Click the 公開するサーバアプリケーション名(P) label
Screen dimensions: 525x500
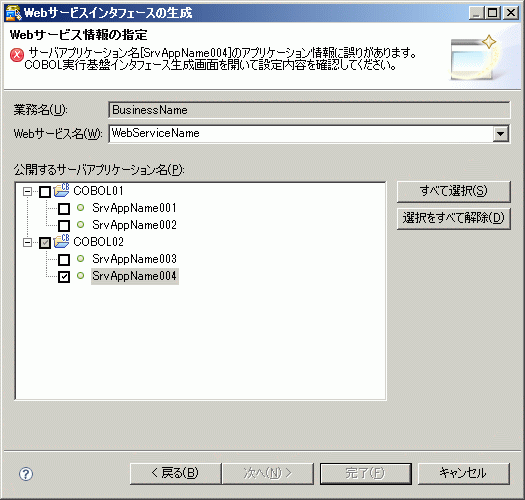(x=99, y=170)
